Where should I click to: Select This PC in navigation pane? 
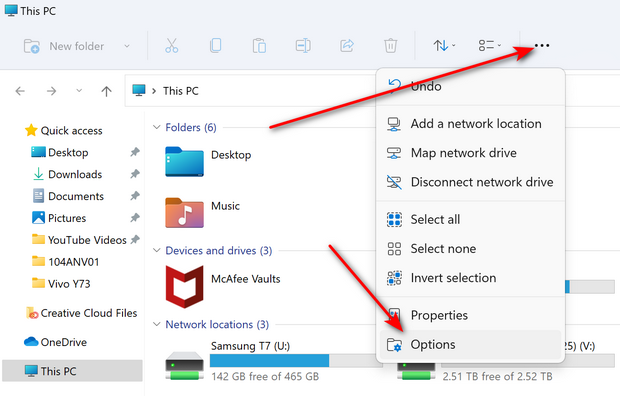click(x=72, y=371)
